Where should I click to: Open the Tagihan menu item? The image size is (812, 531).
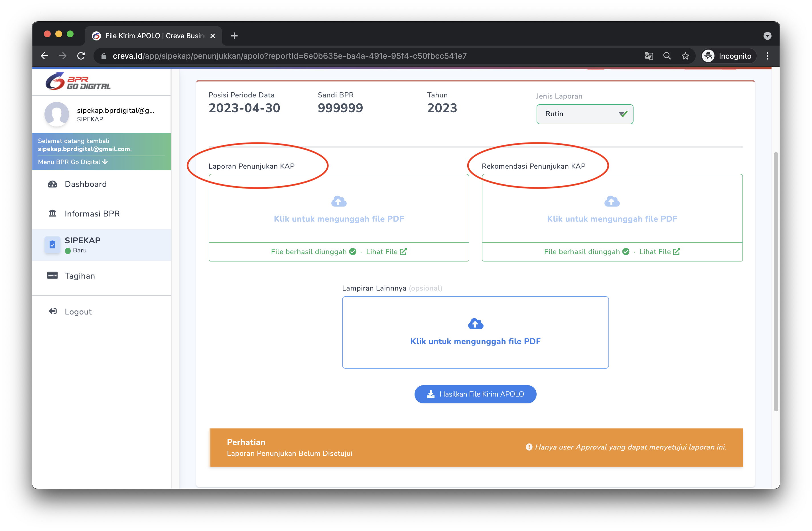(102, 276)
